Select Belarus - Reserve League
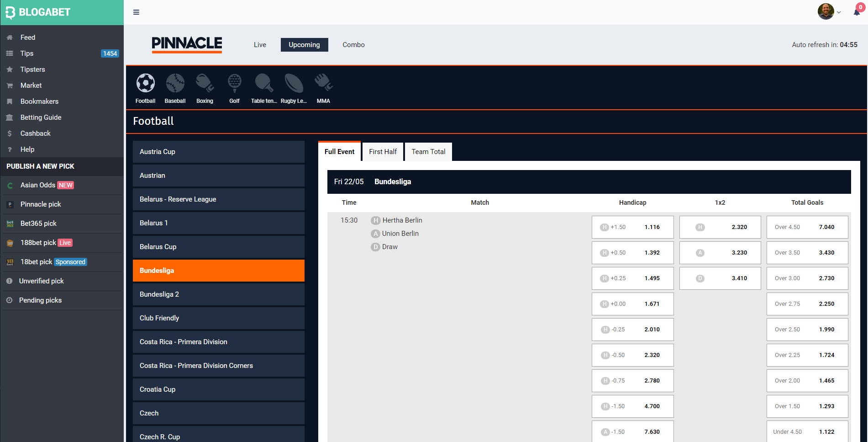This screenshot has height=442, width=868. (219, 199)
